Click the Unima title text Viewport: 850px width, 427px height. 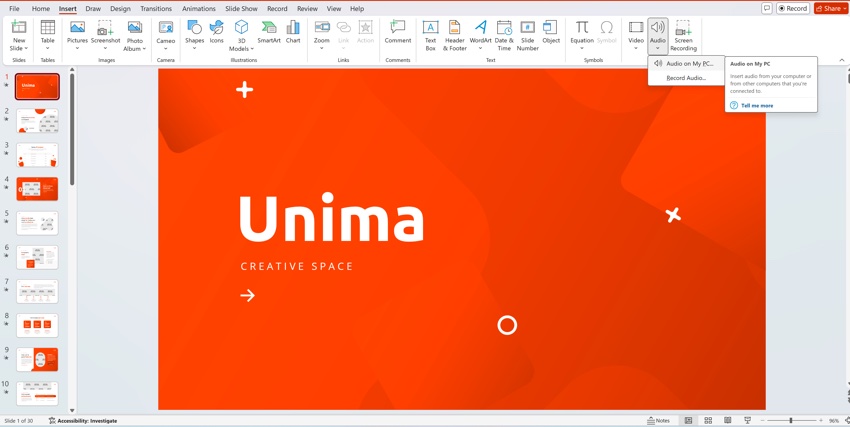(x=331, y=217)
